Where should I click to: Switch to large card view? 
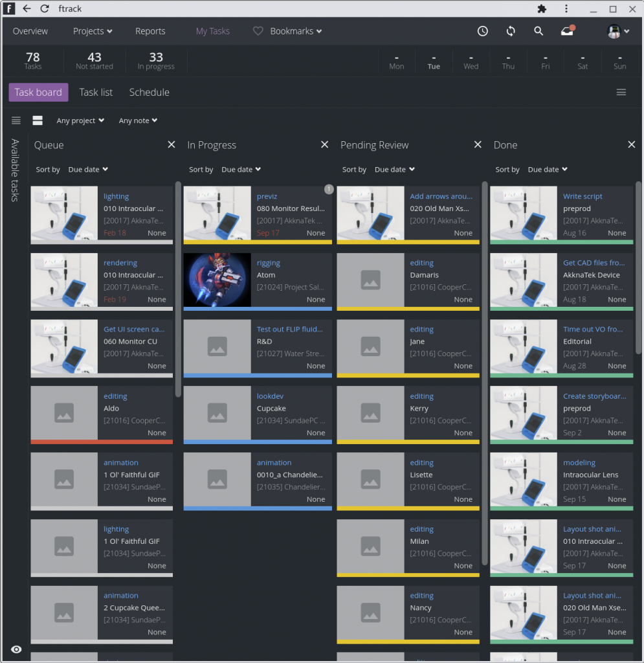click(38, 120)
